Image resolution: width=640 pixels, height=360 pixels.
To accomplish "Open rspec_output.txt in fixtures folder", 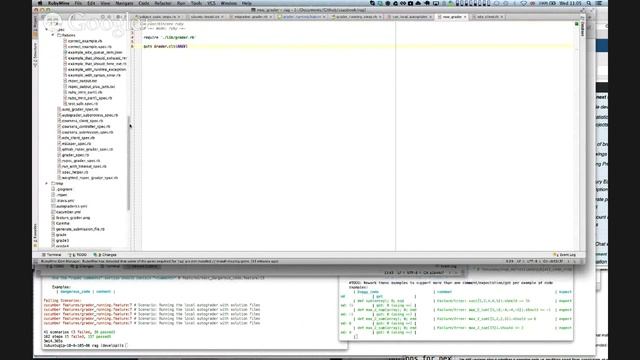I will (x=80, y=81).
